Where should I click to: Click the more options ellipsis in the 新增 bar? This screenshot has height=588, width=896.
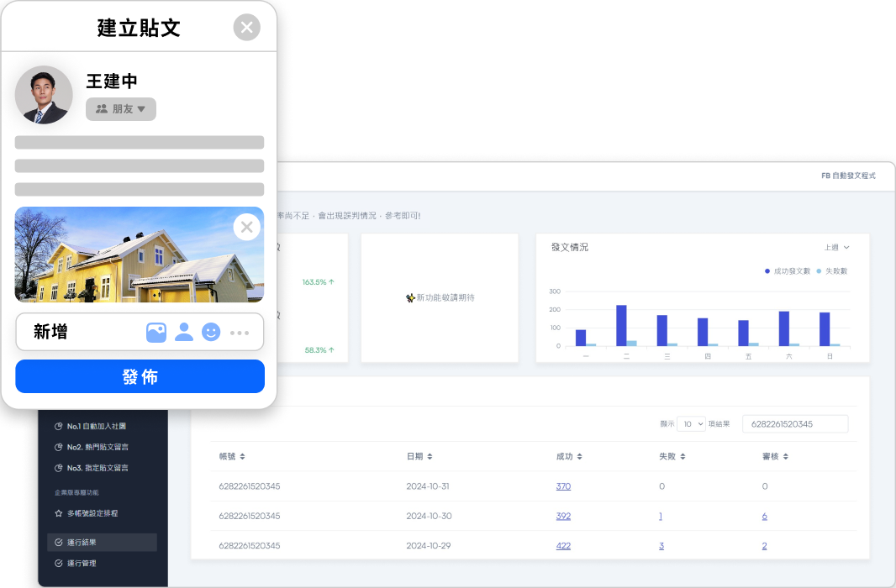pos(240,333)
